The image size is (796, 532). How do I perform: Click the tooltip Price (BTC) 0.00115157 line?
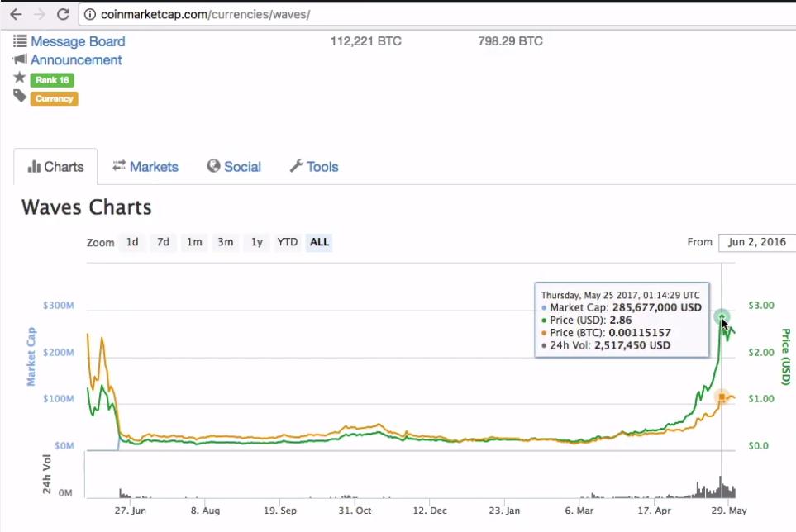click(x=606, y=333)
